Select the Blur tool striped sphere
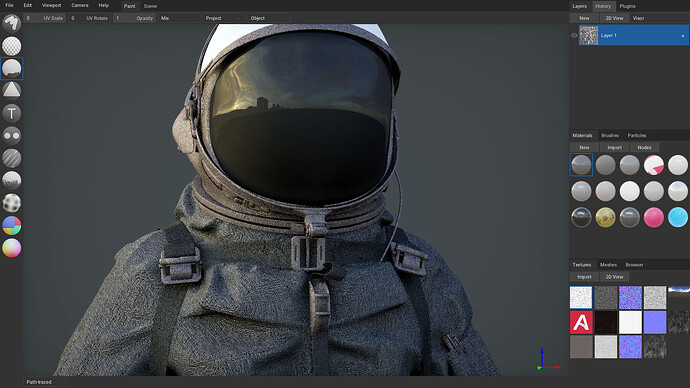 pyautogui.click(x=11, y=158)
